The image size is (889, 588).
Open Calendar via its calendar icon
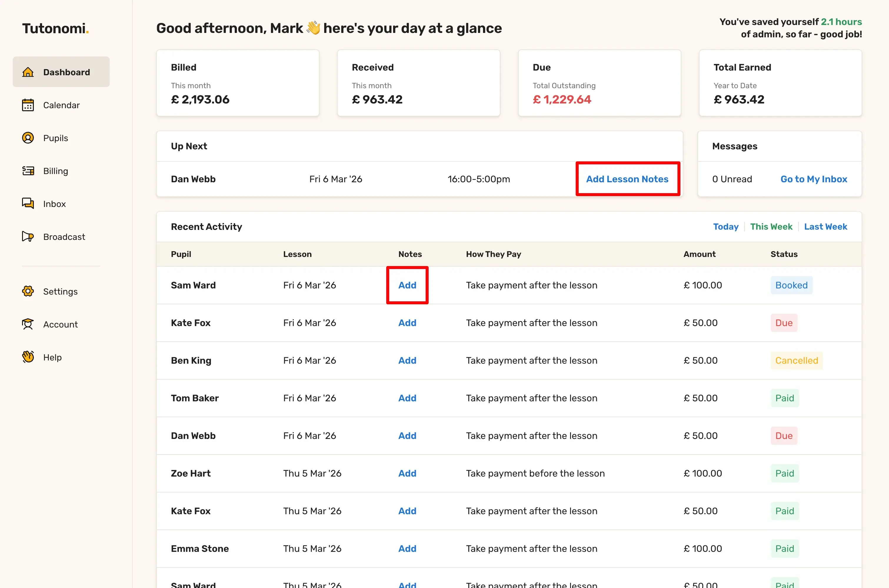(x=28, y=105)
